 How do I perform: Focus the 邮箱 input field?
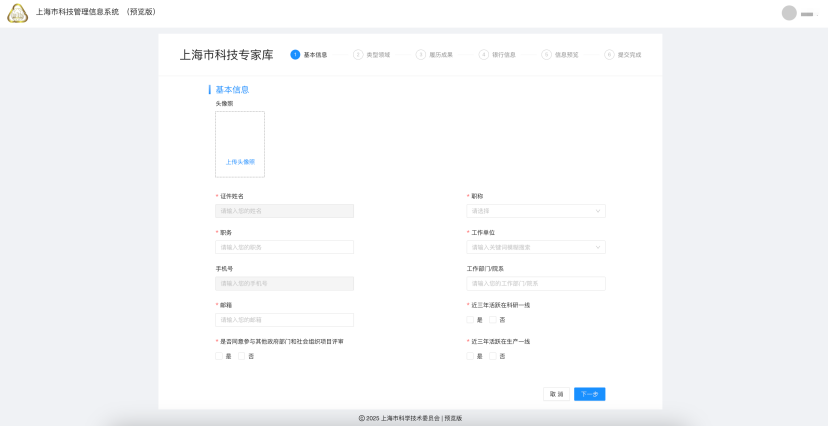[x=284, y=320]
